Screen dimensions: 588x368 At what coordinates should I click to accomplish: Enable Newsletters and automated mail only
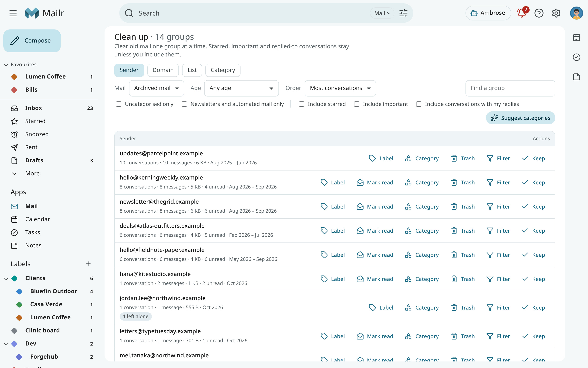(x=184, y=104)
